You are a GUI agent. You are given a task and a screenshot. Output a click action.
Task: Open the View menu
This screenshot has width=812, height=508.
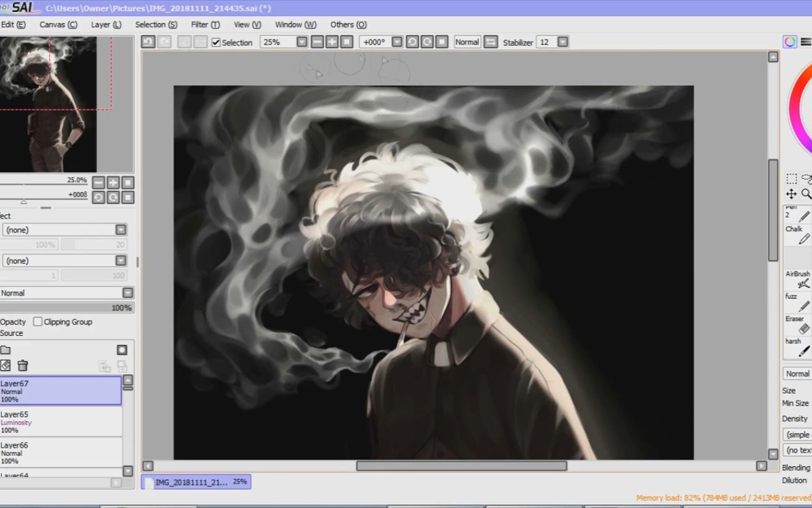(248, 24)
